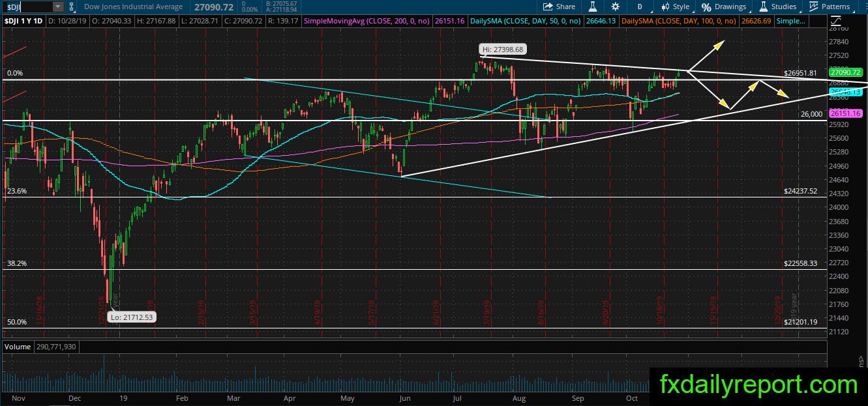Click the magenta 26151.16 price axis tag

tap(846, 113)
